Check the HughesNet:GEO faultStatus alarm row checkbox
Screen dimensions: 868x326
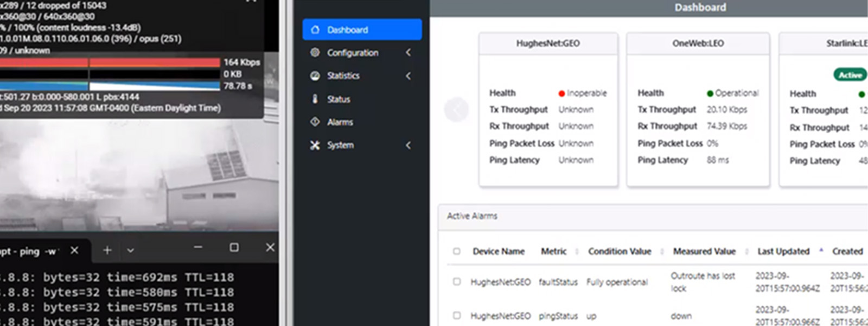click(457, 281)
